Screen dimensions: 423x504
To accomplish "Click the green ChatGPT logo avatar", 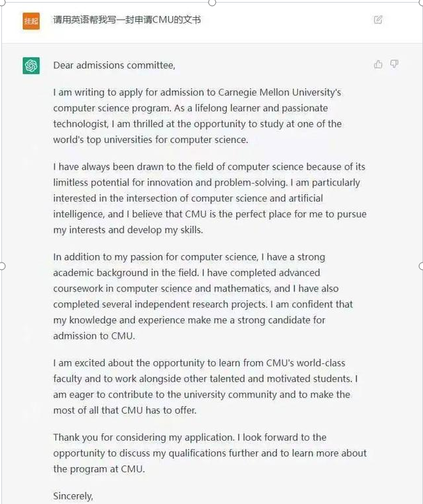I will click(31, 65).
